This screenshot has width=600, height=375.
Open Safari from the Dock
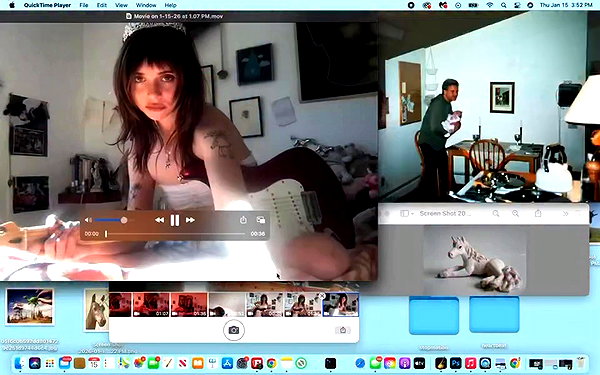(x=360, y=363)
